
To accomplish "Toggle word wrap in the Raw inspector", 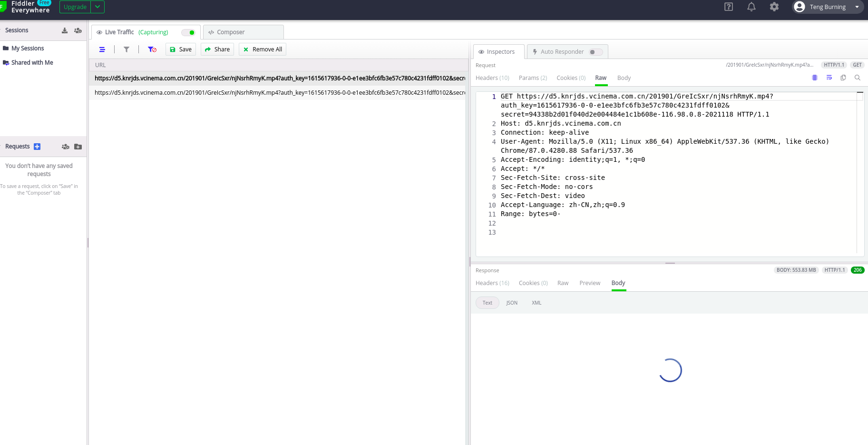I will click(829, 78).
